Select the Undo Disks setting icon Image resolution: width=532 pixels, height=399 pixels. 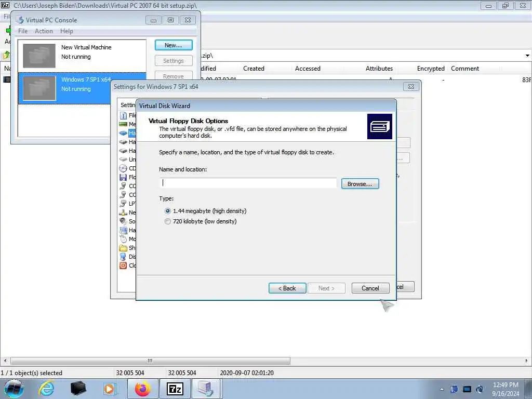pyautogui.click(x=124, y=159)
